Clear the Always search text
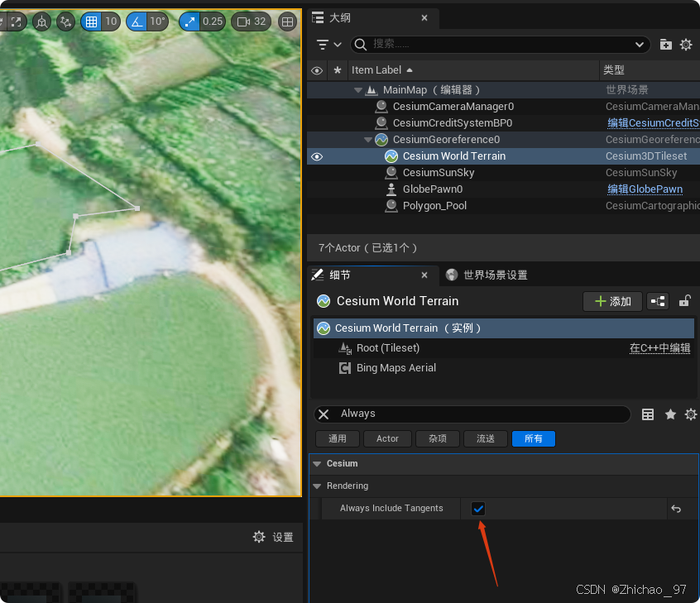700x603 pixels. click(x=324, y=414)
